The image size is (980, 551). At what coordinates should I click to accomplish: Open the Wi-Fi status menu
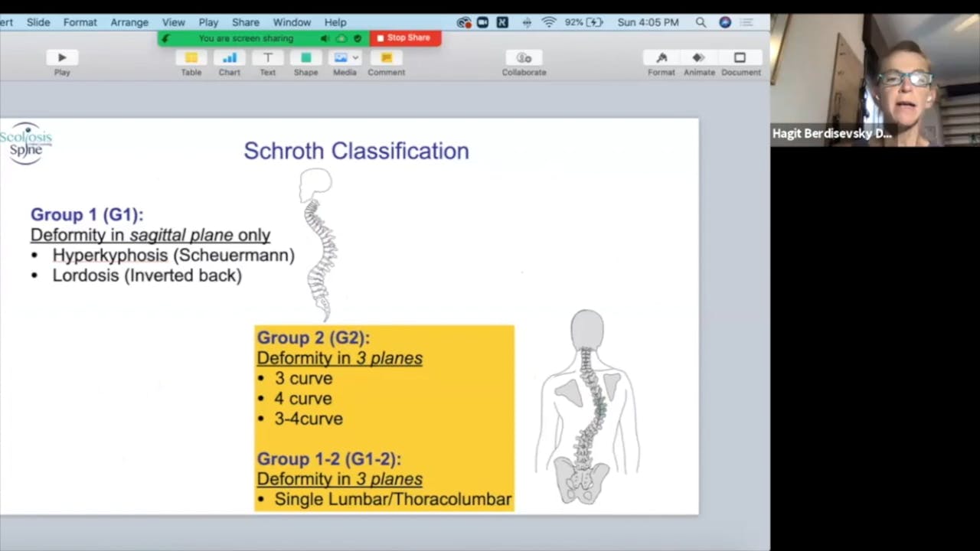(549, 22)
